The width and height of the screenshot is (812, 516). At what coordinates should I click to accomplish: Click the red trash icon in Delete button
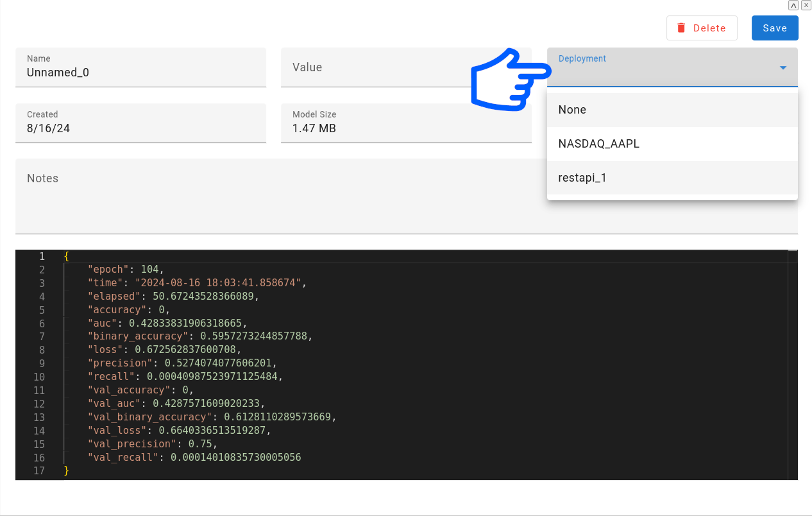pos(681,28)
